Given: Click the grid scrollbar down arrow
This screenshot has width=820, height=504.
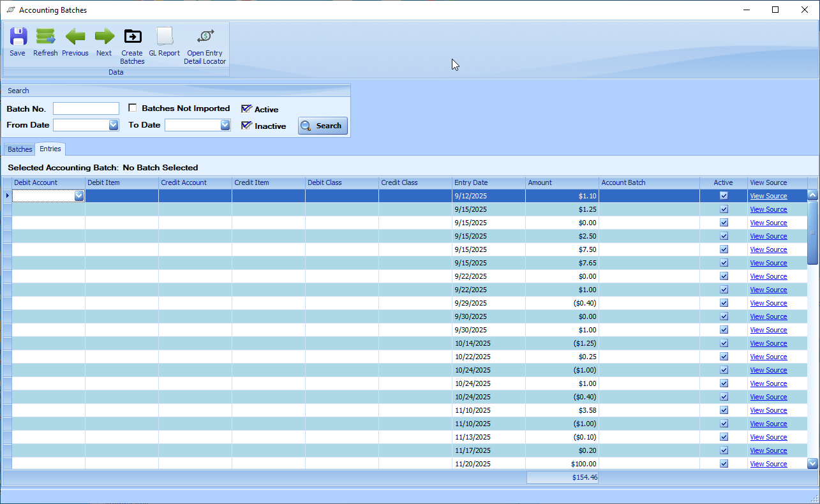Looking at the screenshot, I should (x=812, y=464).
